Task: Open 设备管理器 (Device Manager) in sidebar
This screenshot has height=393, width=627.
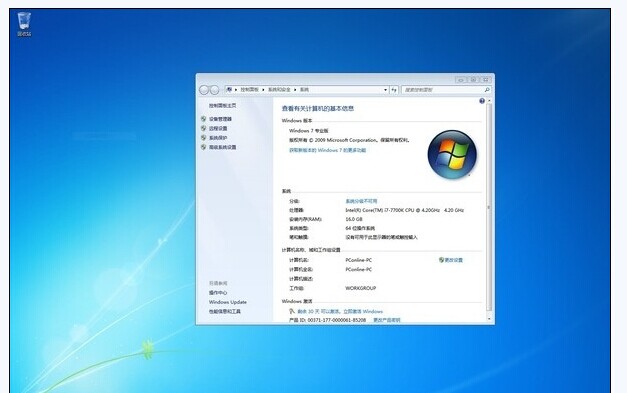Action: click(220, 119)
